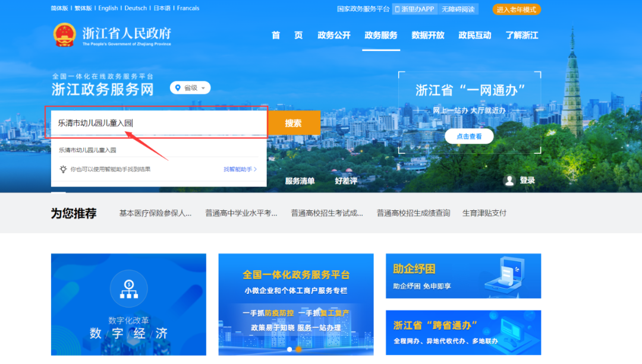Screen dimensions: 642x364
Task: Click the 数字经济 organization chart icon
Action: 129,289
